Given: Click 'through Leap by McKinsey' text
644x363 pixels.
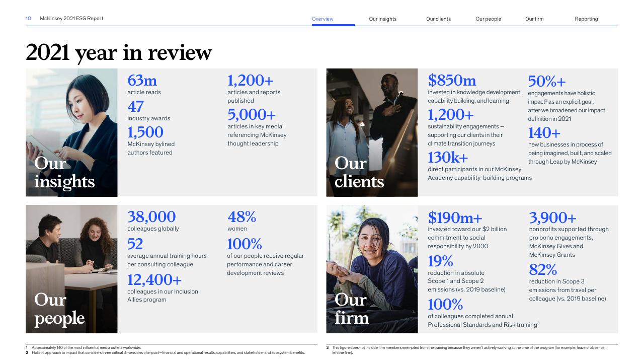Looking at the screenshot, I should 562,162.
